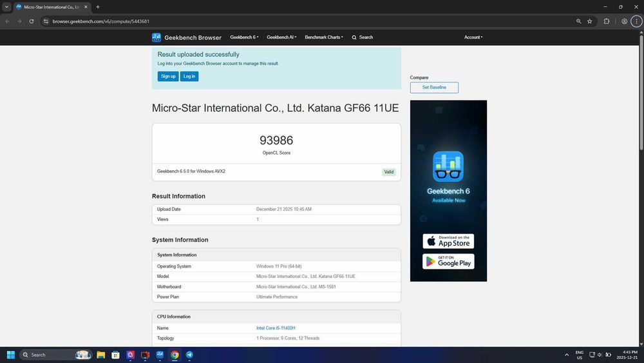
Task: Open File Explorer from the taskbar
Action: [100, 355]
